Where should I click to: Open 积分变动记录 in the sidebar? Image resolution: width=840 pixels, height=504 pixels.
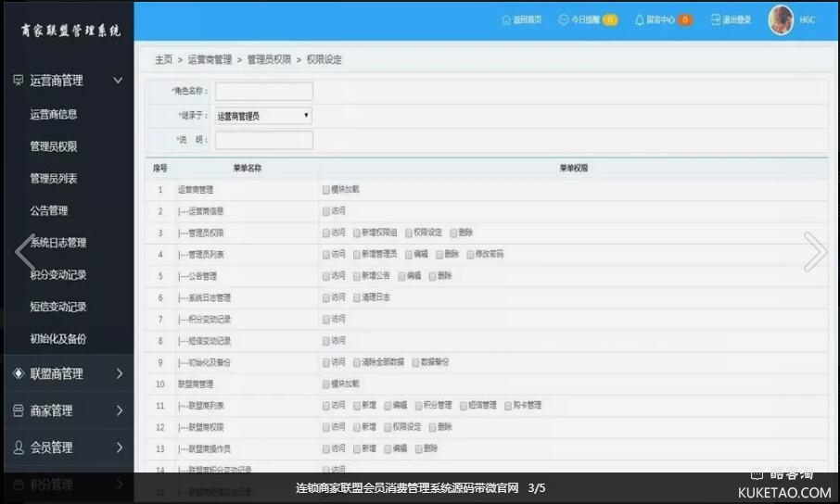point(58,275)
